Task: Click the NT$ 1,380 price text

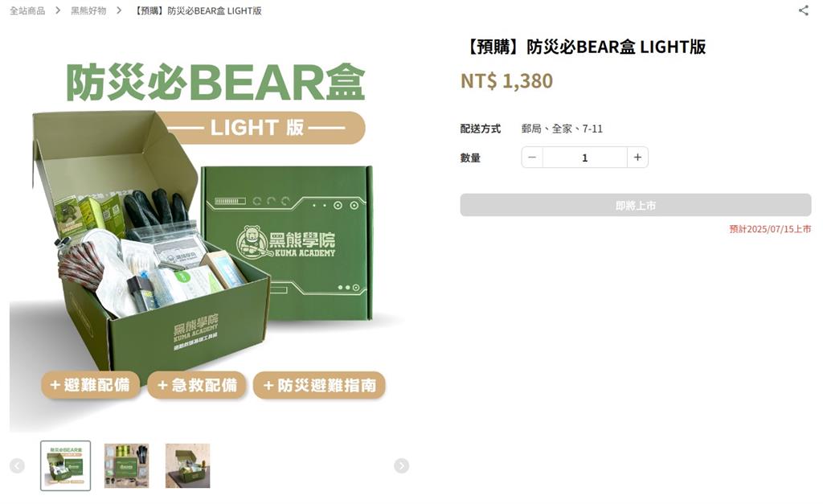Action: click(x=506, y=81)
